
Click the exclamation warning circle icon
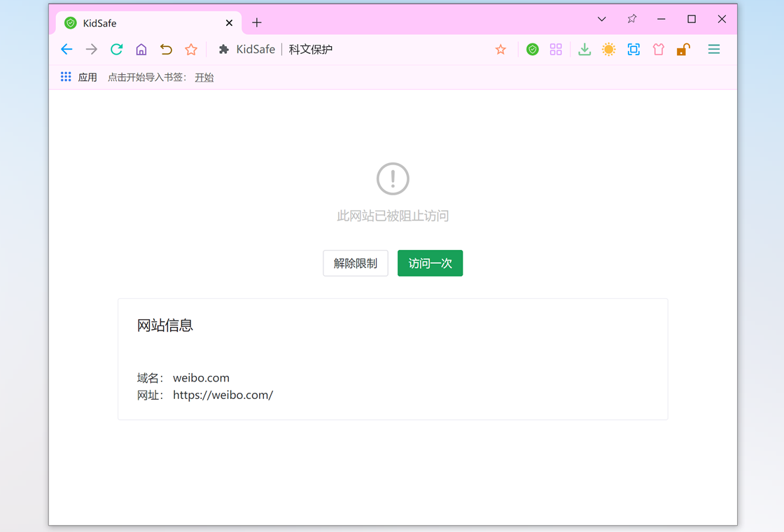click(393, 178)
